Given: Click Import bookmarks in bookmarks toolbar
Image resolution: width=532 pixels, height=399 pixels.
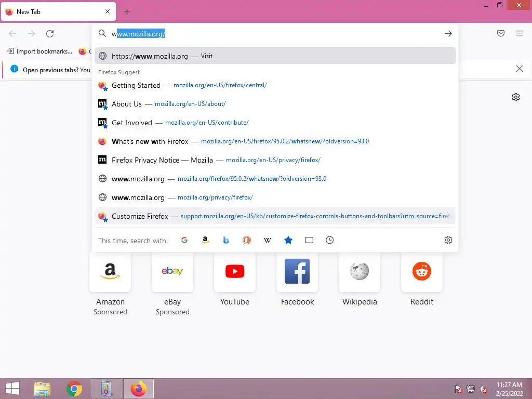Looking at the screenshot, I should (39, 51).
